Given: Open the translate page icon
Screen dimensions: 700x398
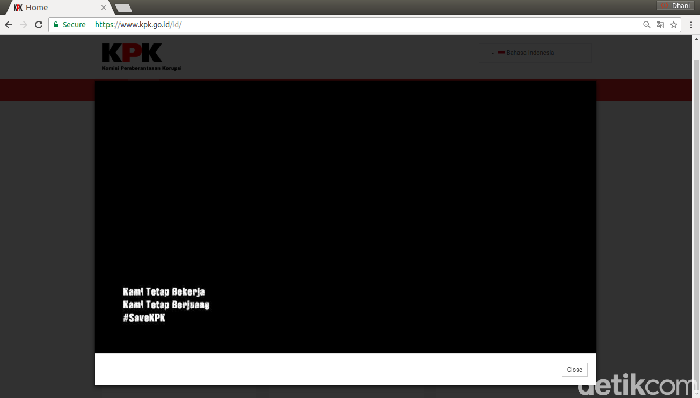Looking at the screenshot, I should pyautogui.click(x=660, y=25).
